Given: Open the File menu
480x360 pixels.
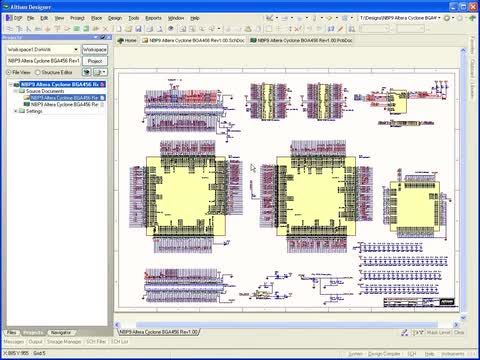Looking at the screenshot, I should (30, 18).
